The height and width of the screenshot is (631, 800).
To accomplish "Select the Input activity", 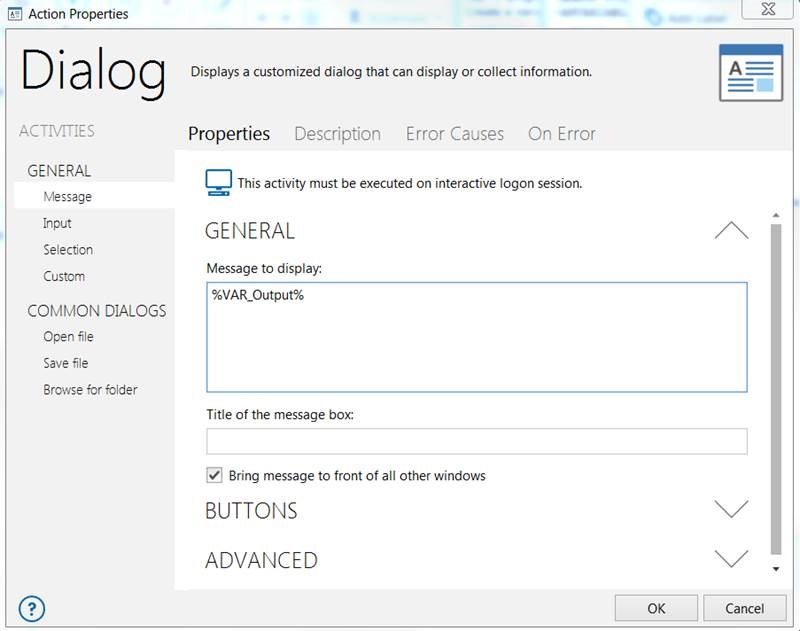I will [x=57, y=223].
